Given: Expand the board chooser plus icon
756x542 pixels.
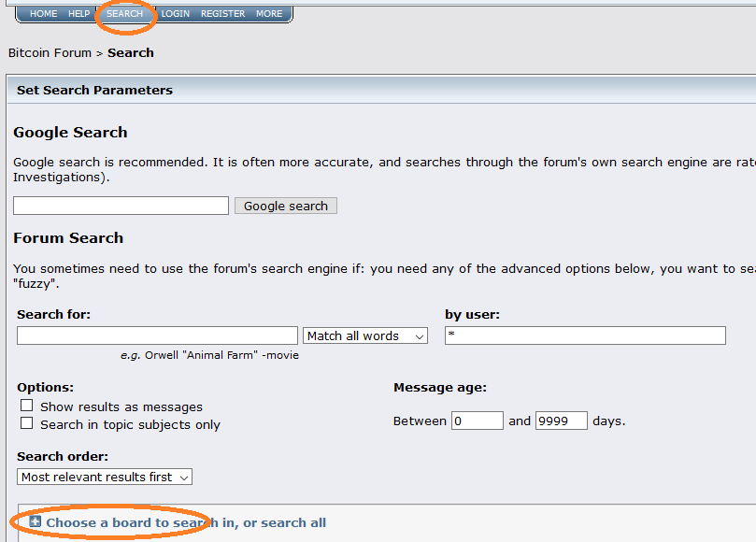Looking at the screenshot, I should click(x=35, y=521).
